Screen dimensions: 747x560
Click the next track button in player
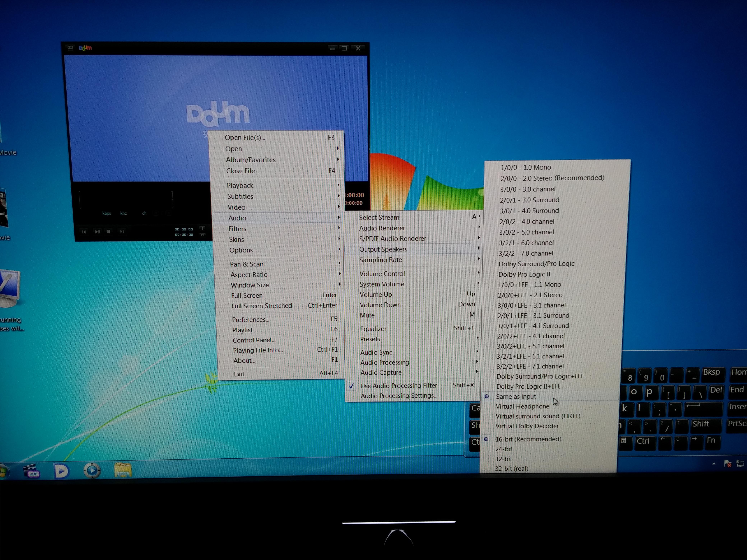coord(122,232)
